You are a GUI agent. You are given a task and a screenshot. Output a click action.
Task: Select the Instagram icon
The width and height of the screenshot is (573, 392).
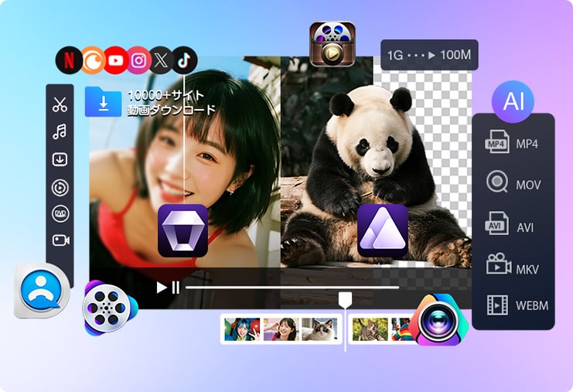coord(138,60)
